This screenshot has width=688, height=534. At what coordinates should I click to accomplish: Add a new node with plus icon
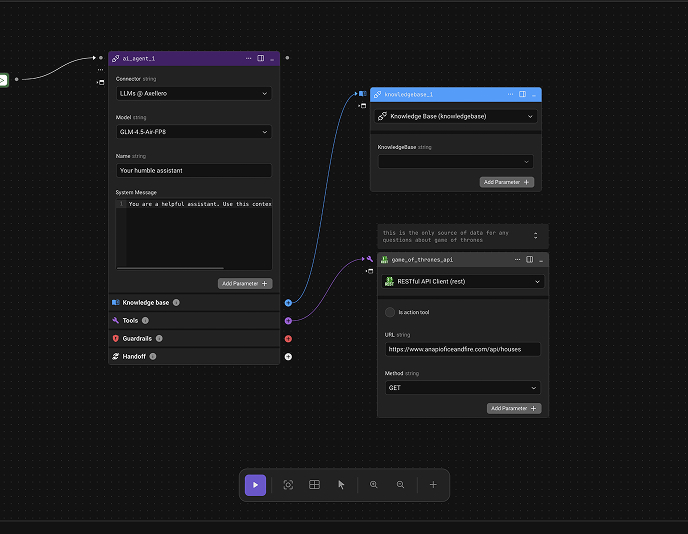point(433,485)
